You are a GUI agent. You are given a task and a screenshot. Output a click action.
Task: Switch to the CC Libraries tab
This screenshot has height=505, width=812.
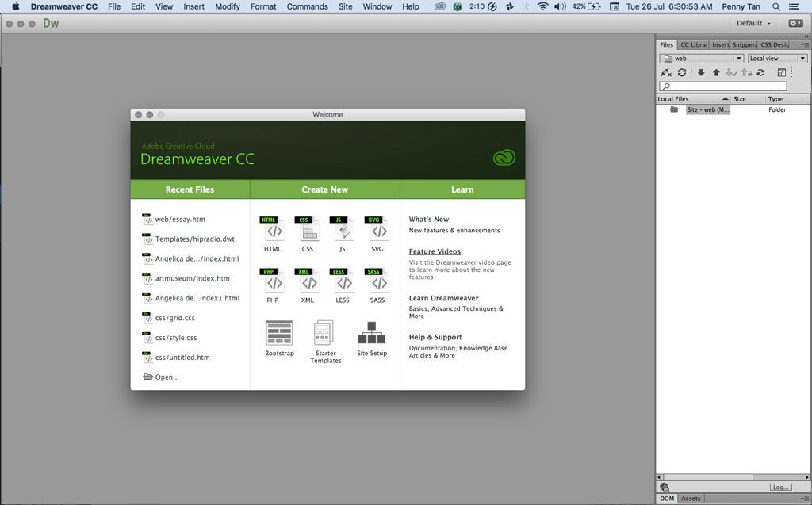tap(693, 44)
